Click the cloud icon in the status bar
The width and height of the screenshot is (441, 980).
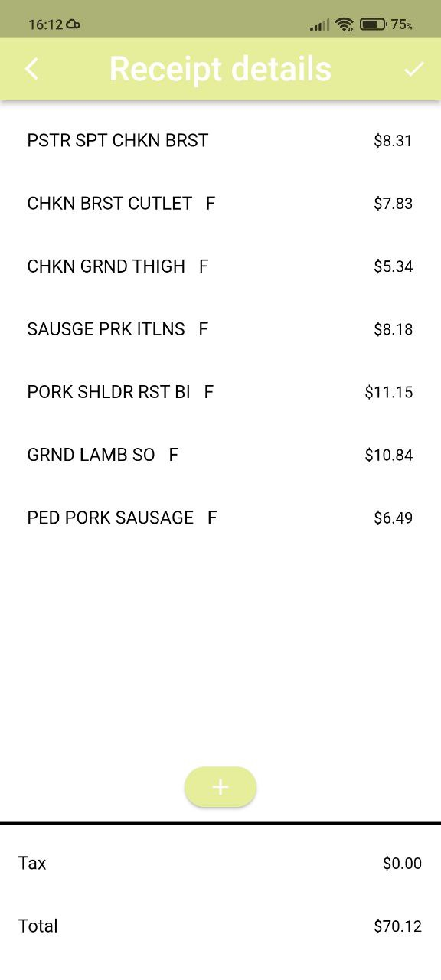coord(72,24)
